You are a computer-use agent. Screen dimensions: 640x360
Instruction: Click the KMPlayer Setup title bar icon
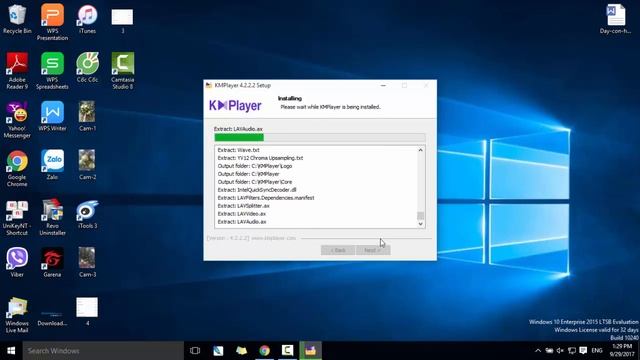(209, 85)
